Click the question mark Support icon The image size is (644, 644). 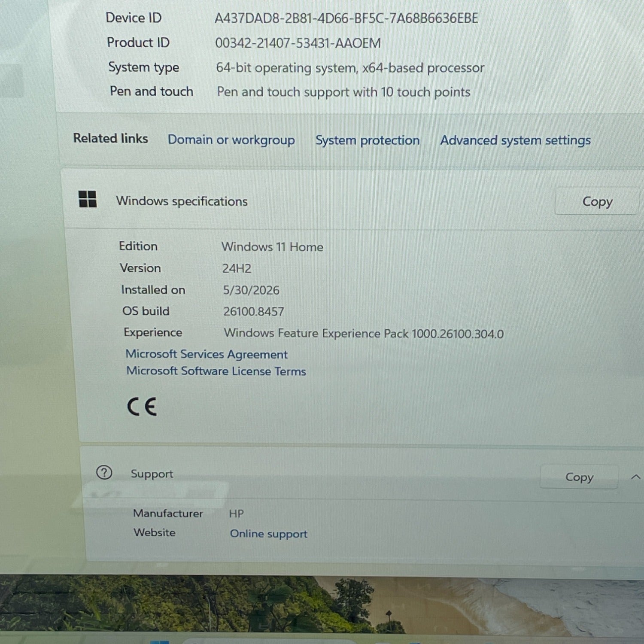104,472
